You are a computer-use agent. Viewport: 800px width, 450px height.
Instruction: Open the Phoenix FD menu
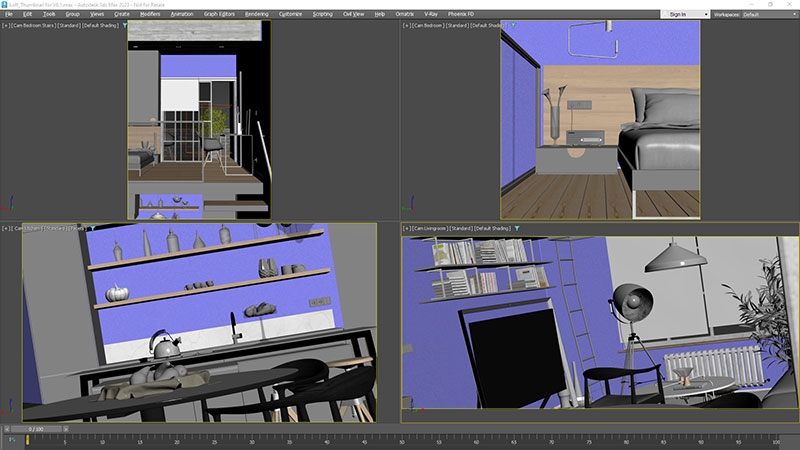(461, 14)
